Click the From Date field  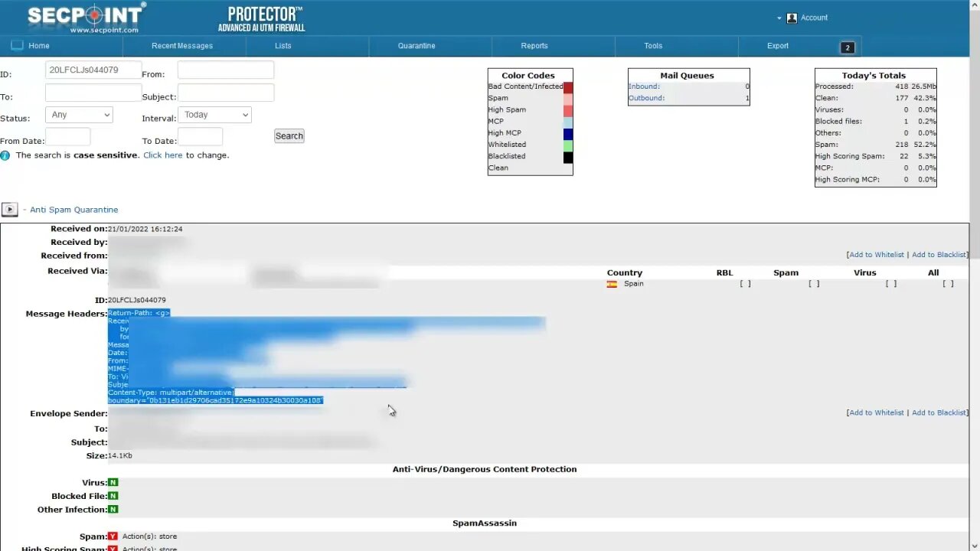point(68,137)
